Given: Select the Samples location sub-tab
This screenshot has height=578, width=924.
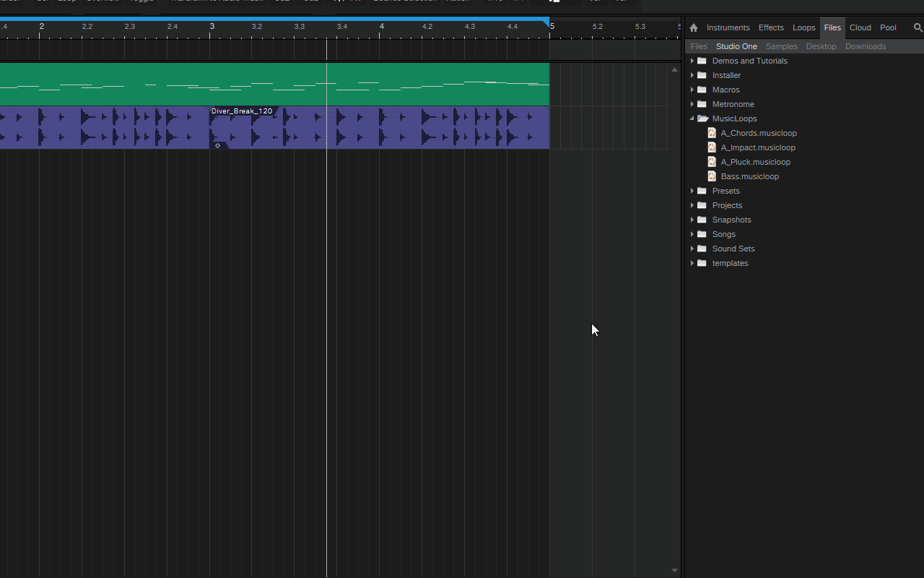Looking at the screenshot, I should click(x=781, y=46).
